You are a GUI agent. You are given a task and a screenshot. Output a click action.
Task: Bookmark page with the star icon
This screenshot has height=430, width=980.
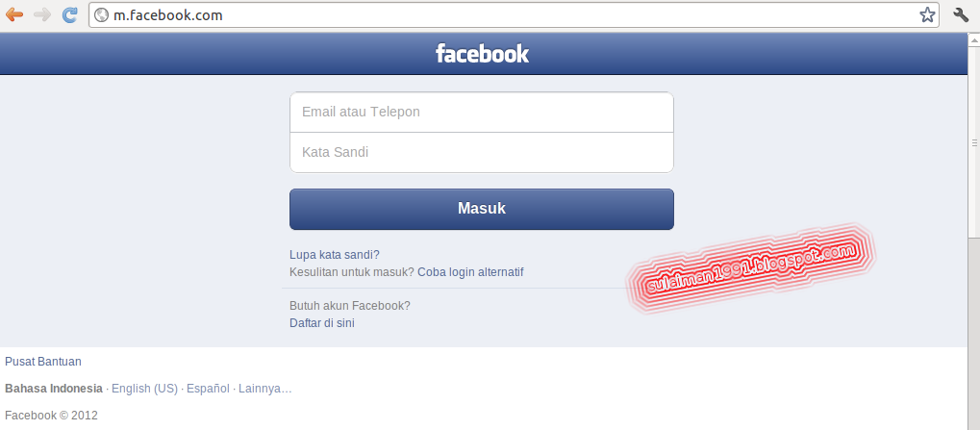tap(927, 15)
